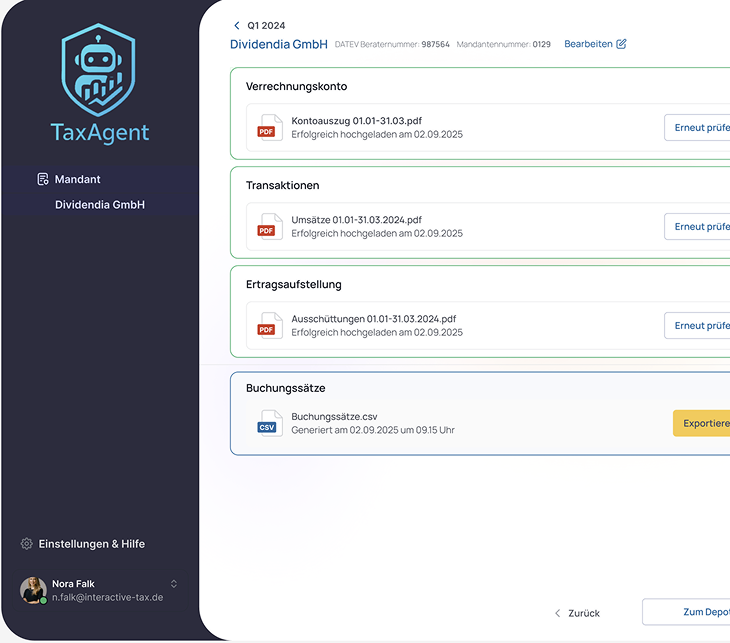
Task: Click the CSV icon for Buchungssätze.csv
Action: 268,423
